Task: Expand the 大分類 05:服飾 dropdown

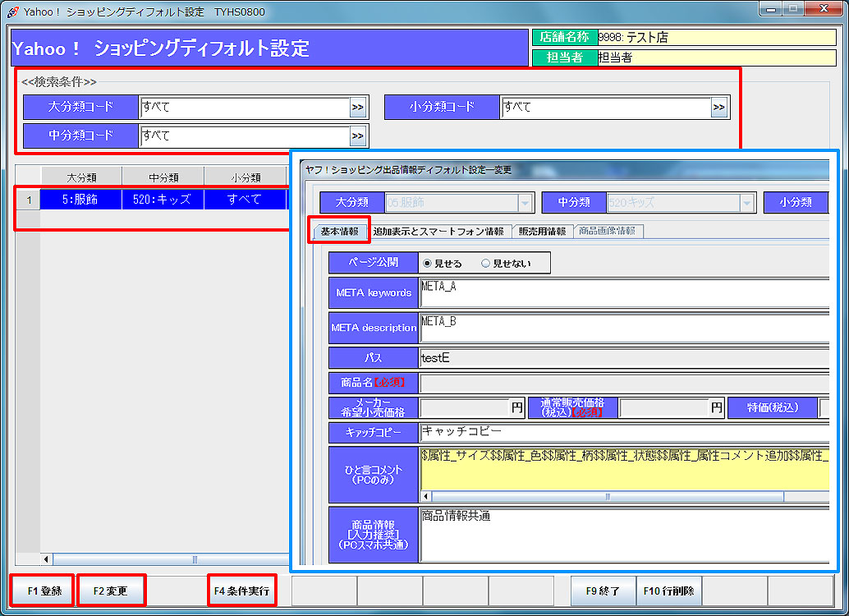Action: click(525, 203)
